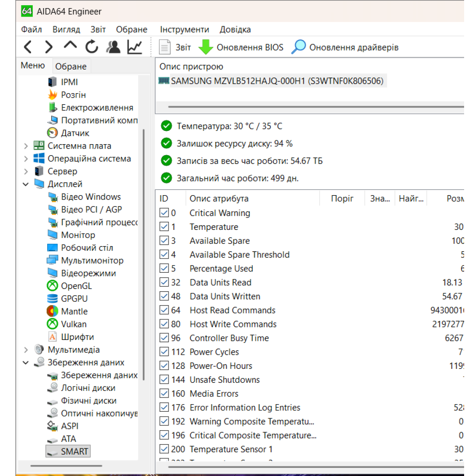The height and width of the screenshot is (476, 476).
Task: Expand the Мультимедіа tree node
Action: (x=26, y=350)
